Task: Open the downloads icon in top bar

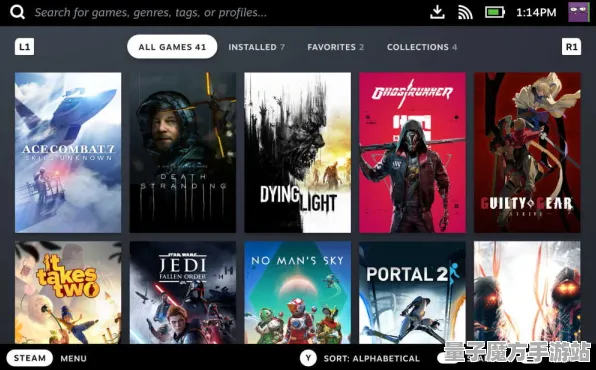Action: [x=437, y=12]
